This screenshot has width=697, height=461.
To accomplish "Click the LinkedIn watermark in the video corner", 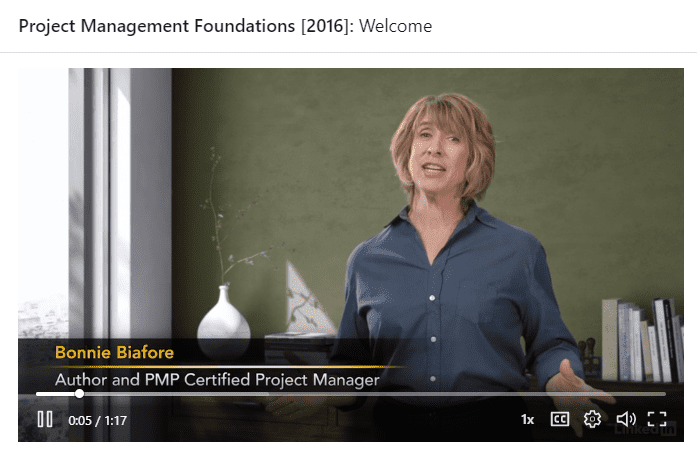I will coord(645,429).
